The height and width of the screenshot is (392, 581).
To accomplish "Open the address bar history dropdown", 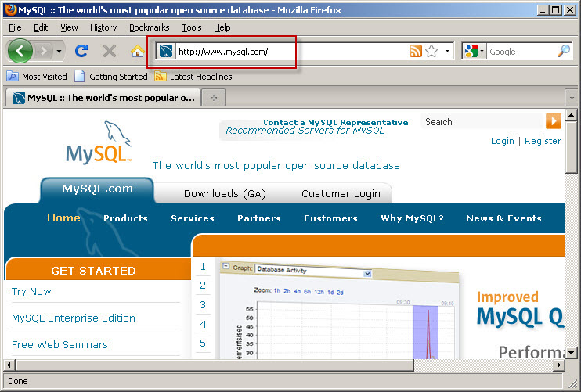I will [x=447, y=51].
